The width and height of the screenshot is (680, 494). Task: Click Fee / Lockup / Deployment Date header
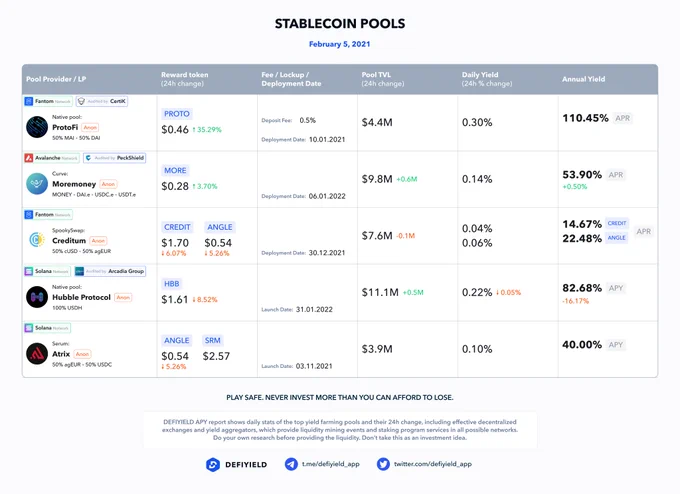tap(291, 79)
